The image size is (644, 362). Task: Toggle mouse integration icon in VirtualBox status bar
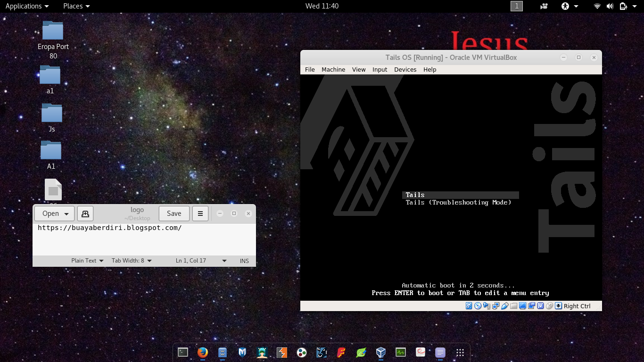click(x=550, y=306)
